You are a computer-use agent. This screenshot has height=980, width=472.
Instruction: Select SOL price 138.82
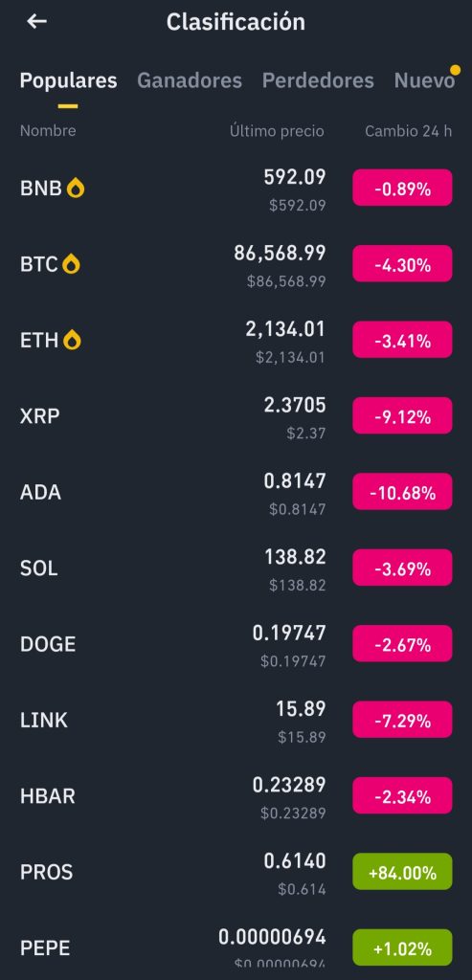point(295,557)
